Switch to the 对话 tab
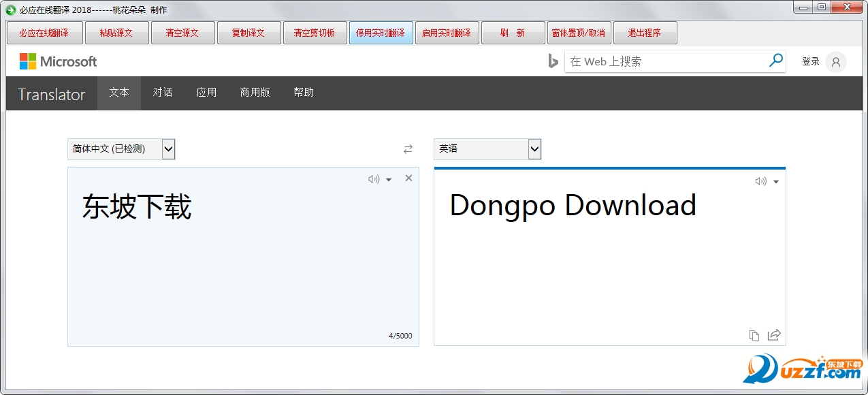Screen dimensions: 868x395 [x=163, y=93]
